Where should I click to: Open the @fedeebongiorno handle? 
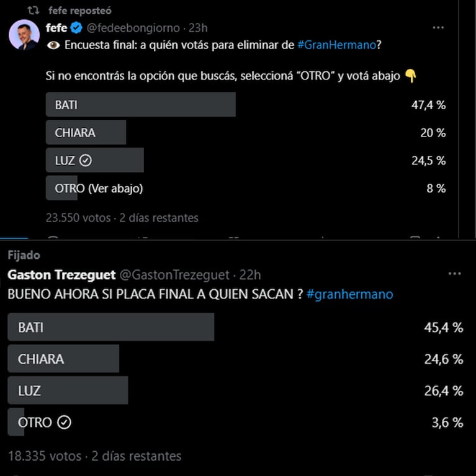[133, 28]
